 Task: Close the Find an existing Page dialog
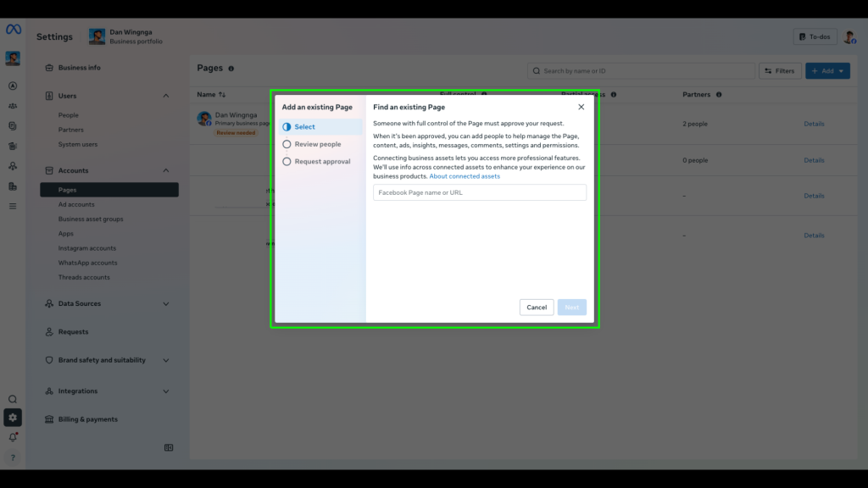pos(581,107)
